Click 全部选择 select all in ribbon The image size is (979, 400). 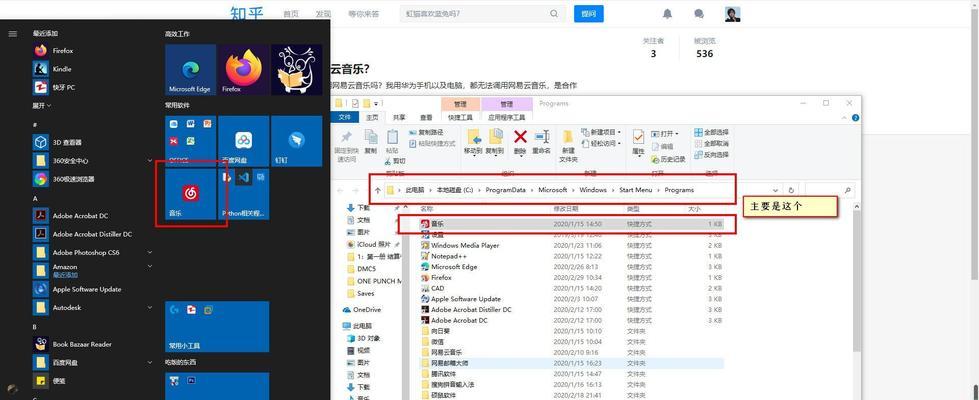pyautogui.click(x=711, y=133)
